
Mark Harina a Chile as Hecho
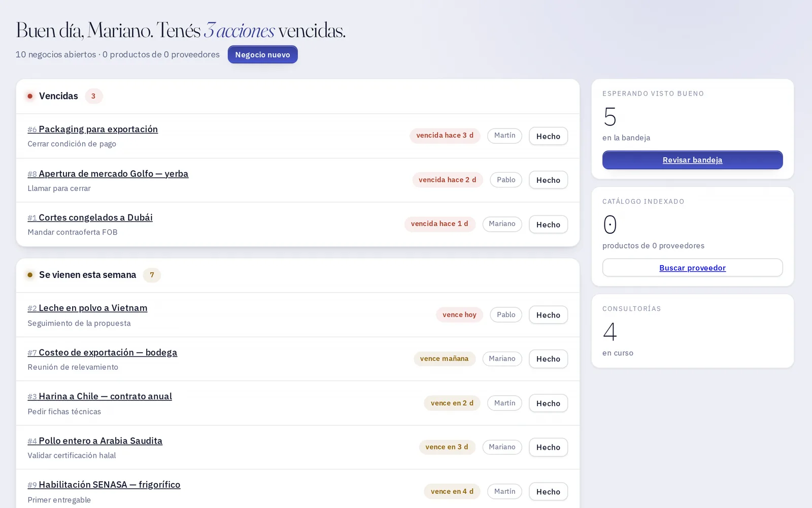click(548, 403)
